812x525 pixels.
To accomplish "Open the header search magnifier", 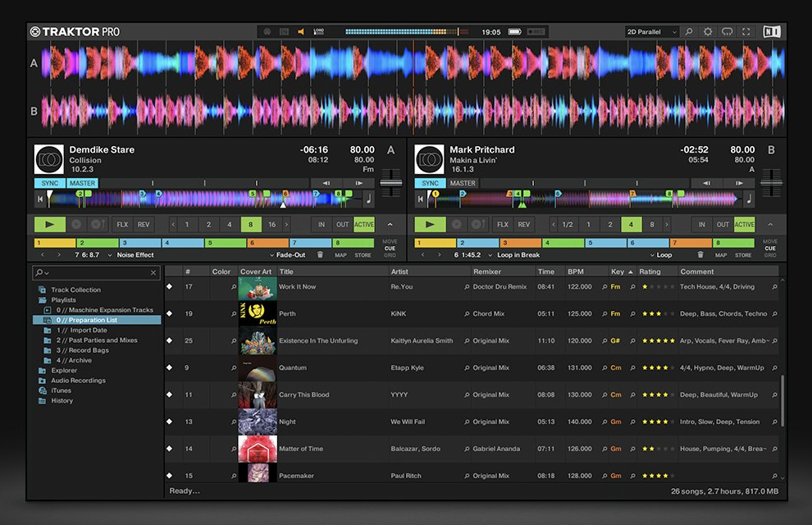I will 689,32.
